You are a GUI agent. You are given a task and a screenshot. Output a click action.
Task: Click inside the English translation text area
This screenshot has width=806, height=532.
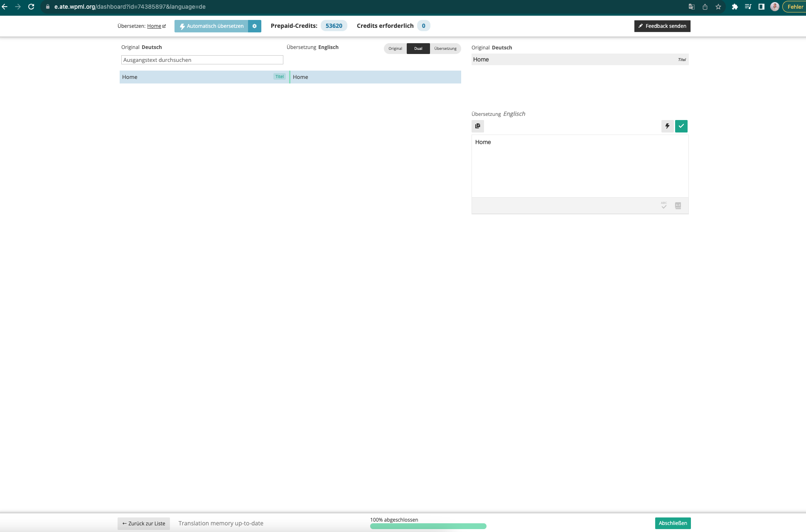580,166
